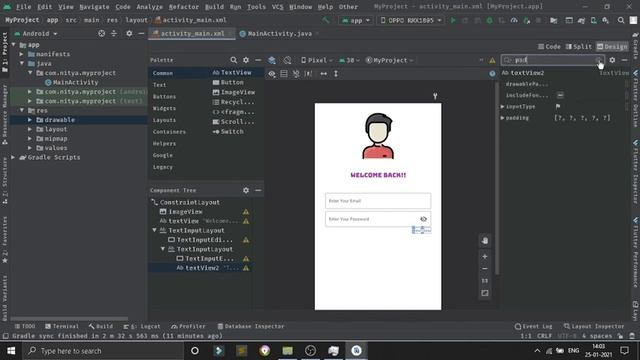Expand the padding attribute row
Viewport: 640px width, 360px height.
(x=503, y=118)
